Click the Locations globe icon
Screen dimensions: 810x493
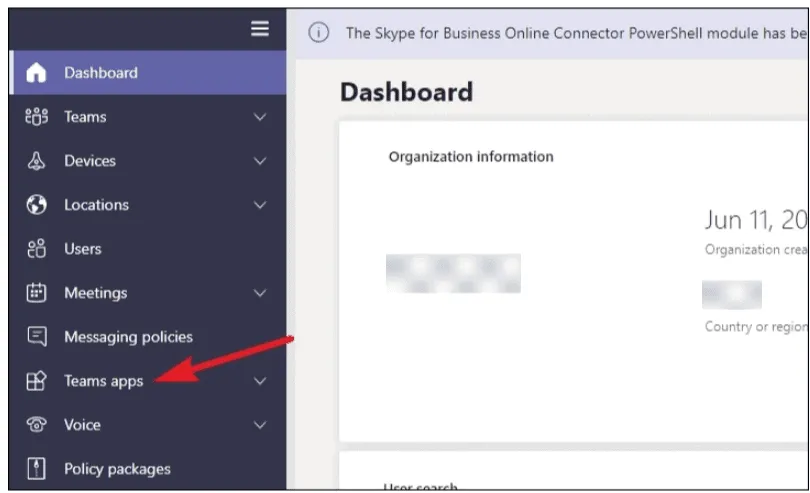36,205
